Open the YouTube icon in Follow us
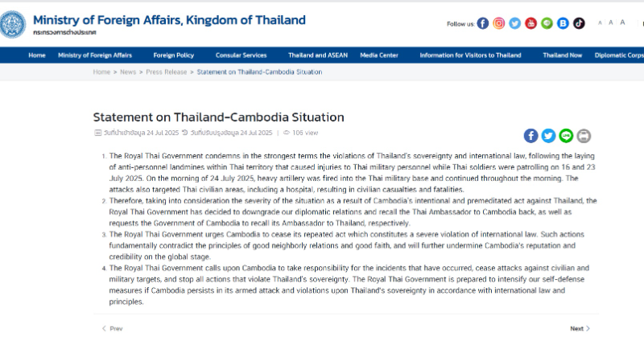This screenshot has width=644, height=345. click(x=530, y=23)
